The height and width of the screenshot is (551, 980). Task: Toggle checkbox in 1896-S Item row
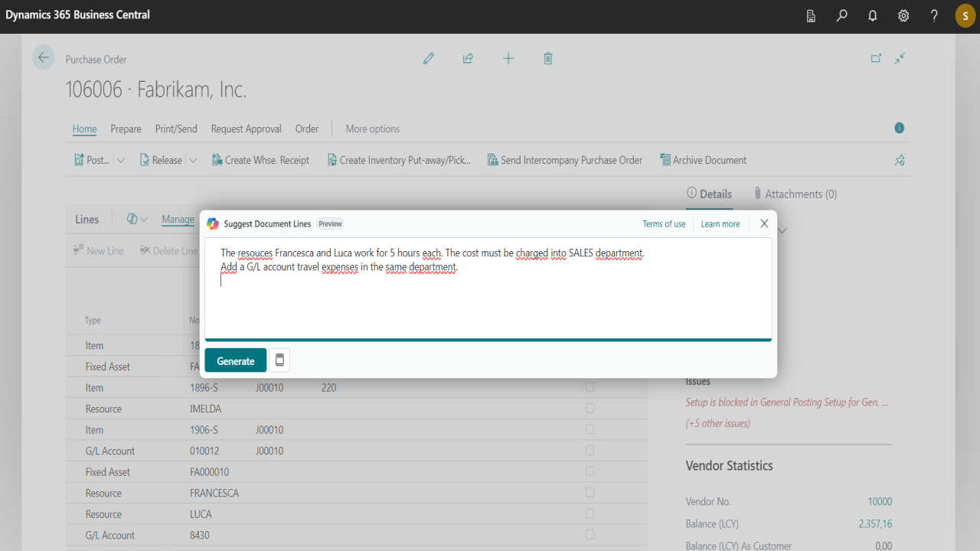(590, 387)
